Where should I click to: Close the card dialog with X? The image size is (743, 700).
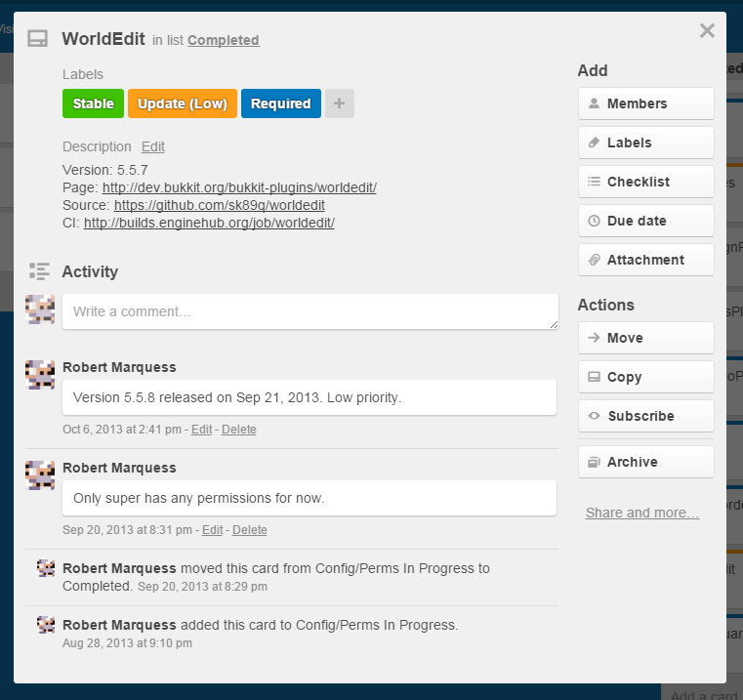[707, 31]
